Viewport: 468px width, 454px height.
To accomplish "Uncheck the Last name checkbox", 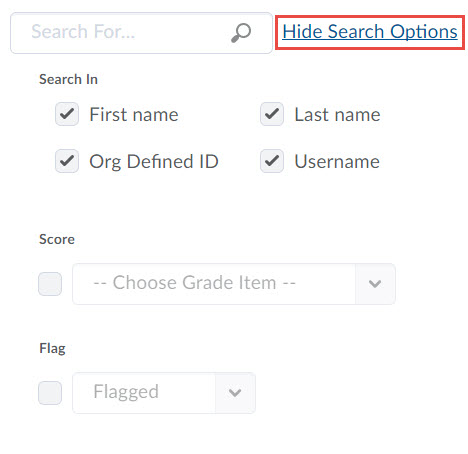I will (x=272, y=114).
